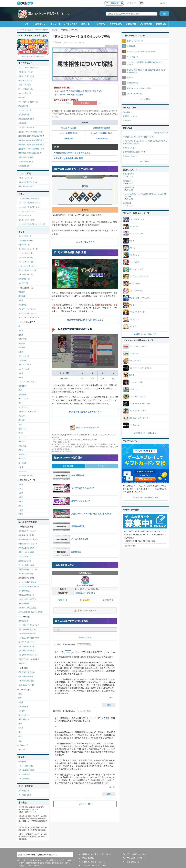This screenshot has width=186, height=868.
Task: Open the 紫(ゆかり)攻略 chapter link button
Action: click(x=85, y=319)
